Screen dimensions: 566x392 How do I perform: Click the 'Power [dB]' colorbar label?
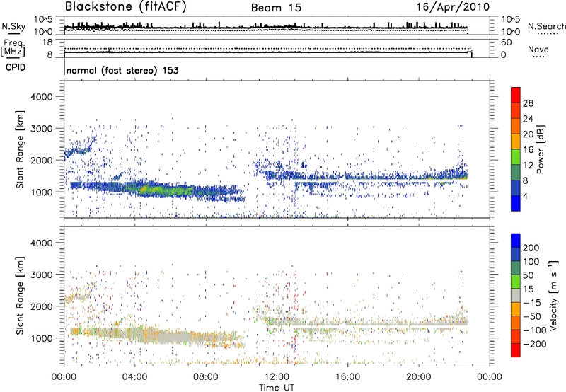coord(541,149)
